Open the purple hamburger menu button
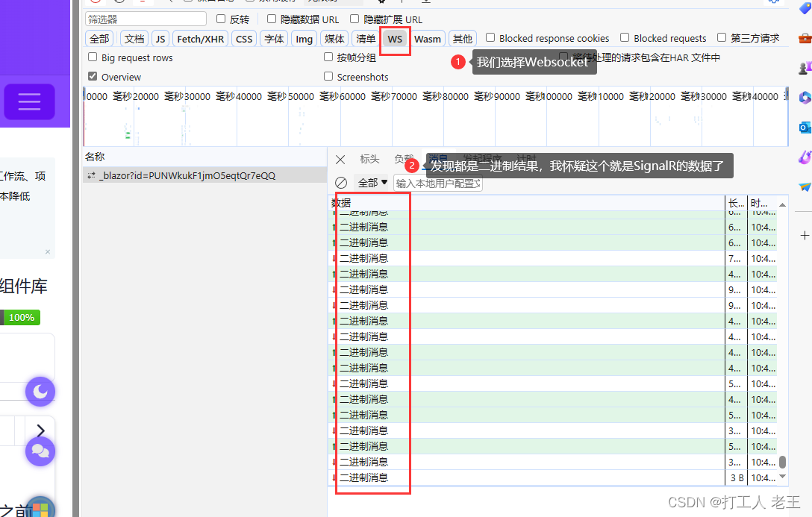The height and width of the screenshot is (517, 812). (x=30, y=101)
